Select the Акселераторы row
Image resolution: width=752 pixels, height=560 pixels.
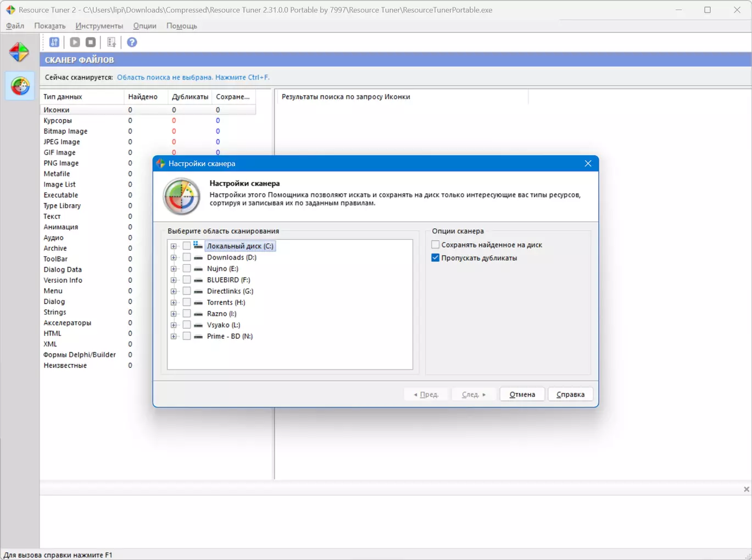97,323
